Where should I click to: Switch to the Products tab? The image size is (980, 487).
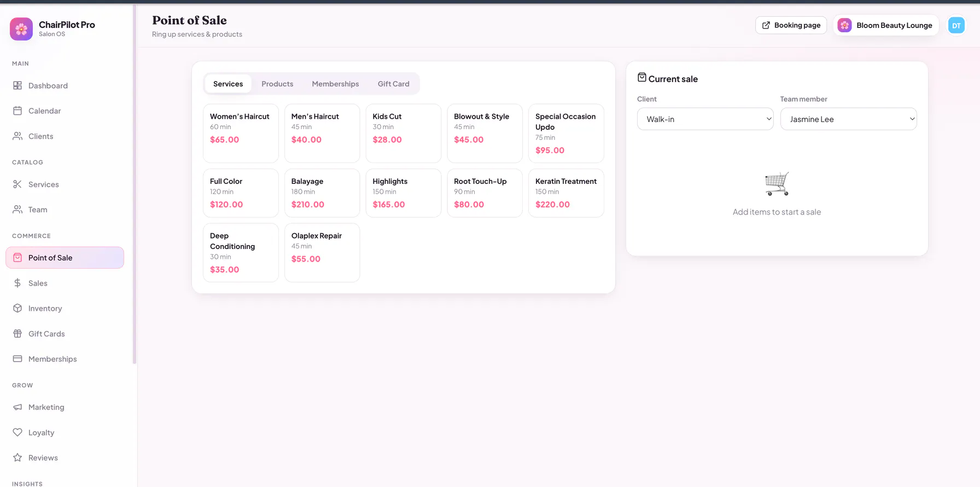click(x=277, y=84)
